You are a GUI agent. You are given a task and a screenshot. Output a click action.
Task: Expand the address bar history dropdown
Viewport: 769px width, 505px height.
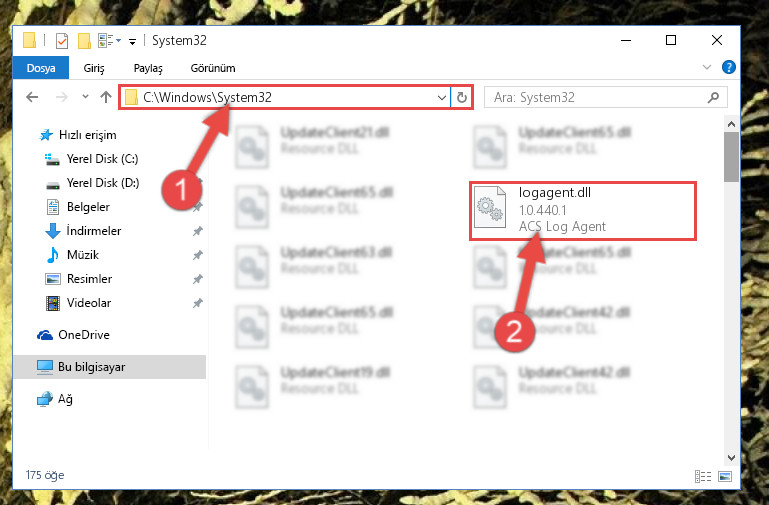(x=441, y=97)
